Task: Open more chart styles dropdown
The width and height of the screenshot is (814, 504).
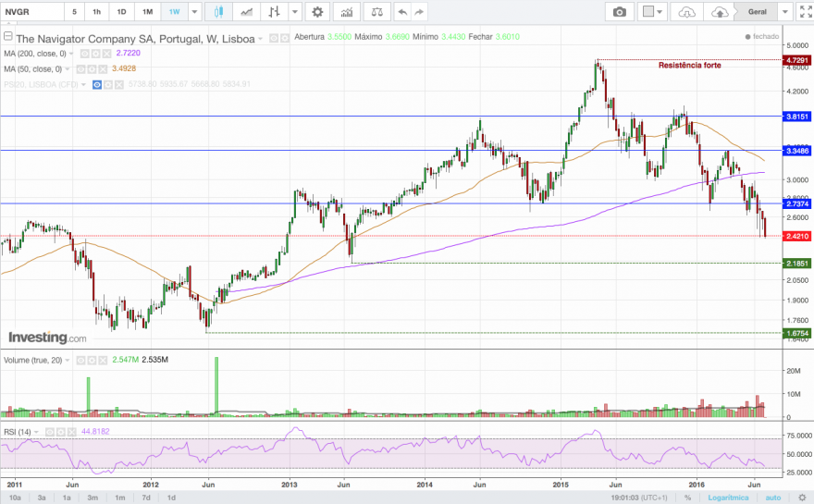Action: tap(295, 11)
